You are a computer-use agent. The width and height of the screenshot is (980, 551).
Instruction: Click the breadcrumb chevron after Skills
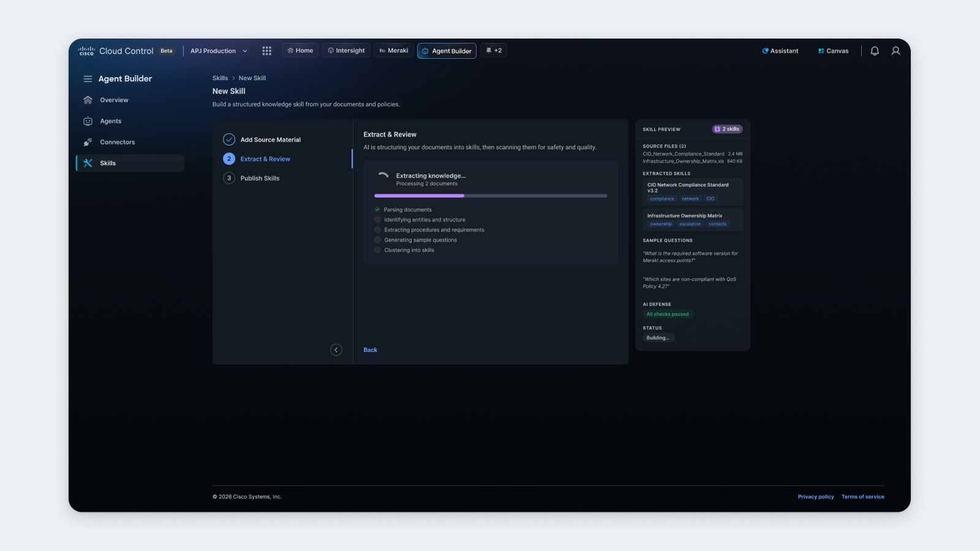[x=233, y=78]
